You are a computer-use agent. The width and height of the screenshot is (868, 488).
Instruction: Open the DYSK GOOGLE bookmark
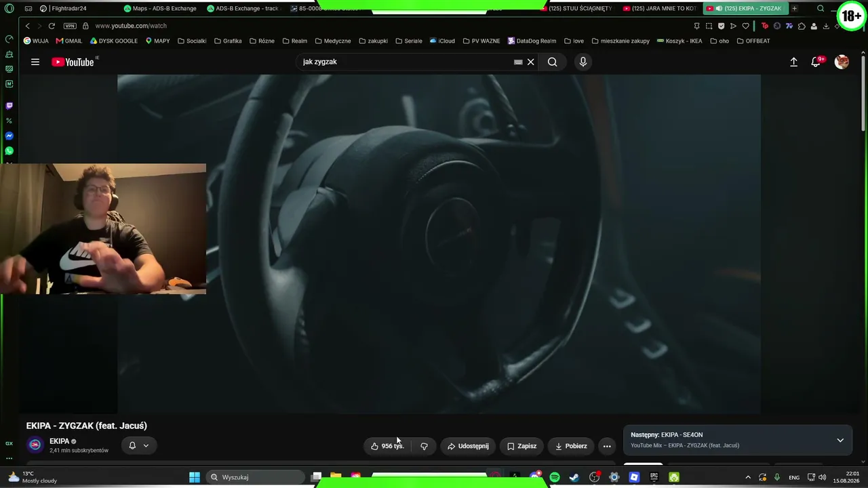click(x=114, y=41)
